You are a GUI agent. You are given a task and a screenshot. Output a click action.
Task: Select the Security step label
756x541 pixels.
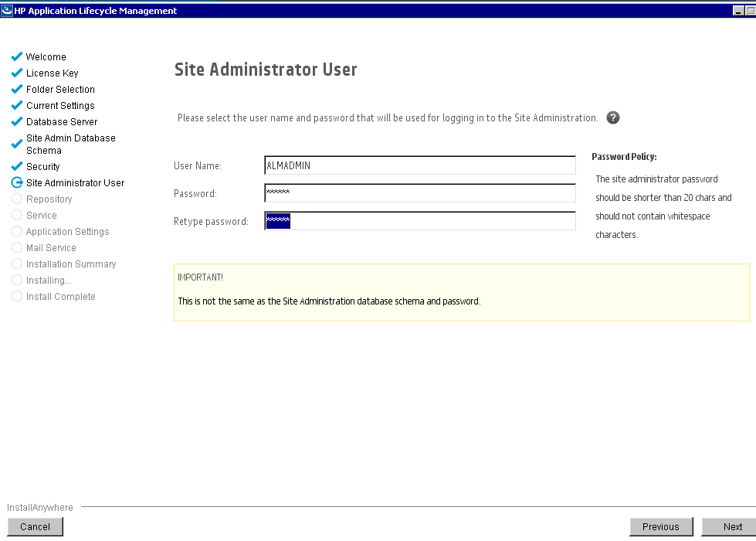(x=43, y=167)
